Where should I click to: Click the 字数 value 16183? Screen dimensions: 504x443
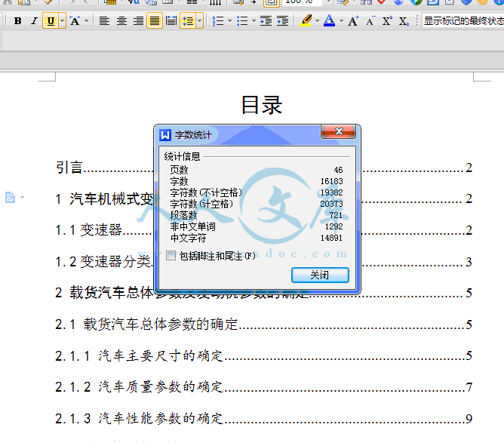[x=331, y=181]
